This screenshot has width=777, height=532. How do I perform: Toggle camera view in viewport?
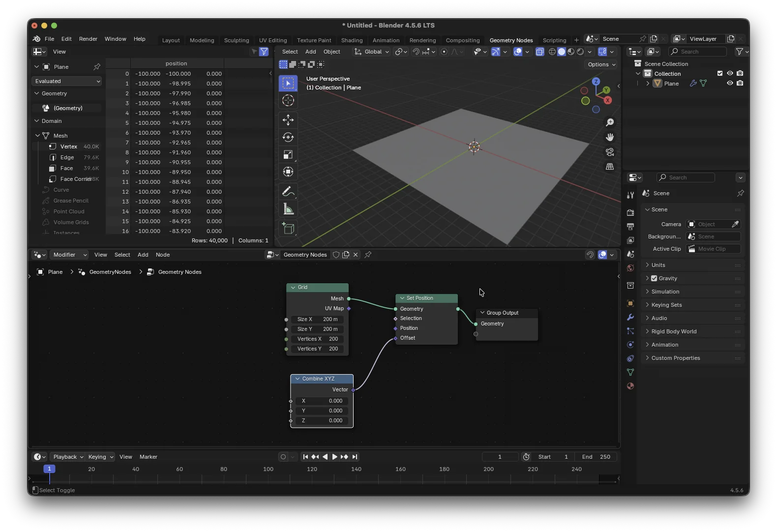610,152
